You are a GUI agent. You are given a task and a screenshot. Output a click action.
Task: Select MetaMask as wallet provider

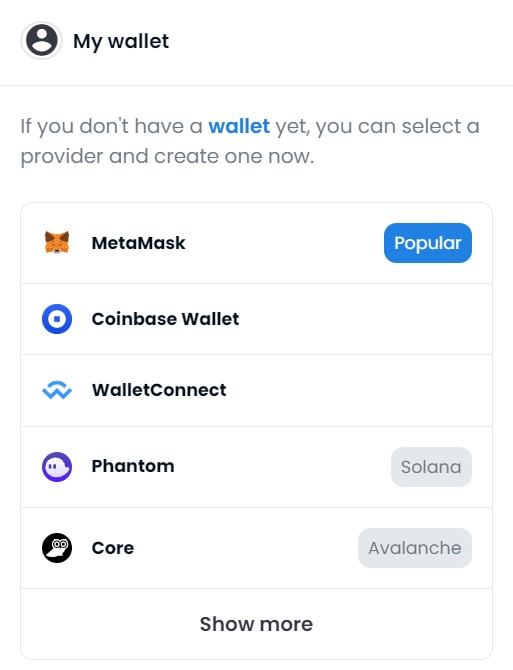pos(256,243)
